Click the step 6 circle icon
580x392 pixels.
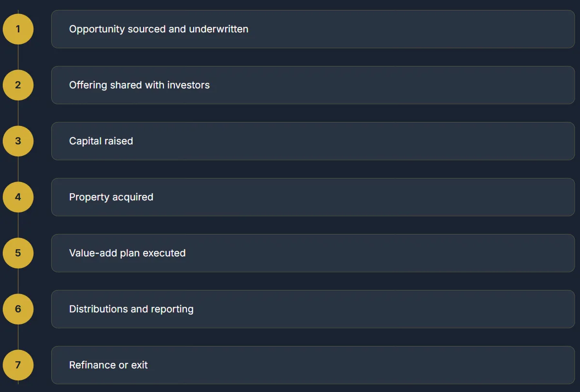coord(18,309)
